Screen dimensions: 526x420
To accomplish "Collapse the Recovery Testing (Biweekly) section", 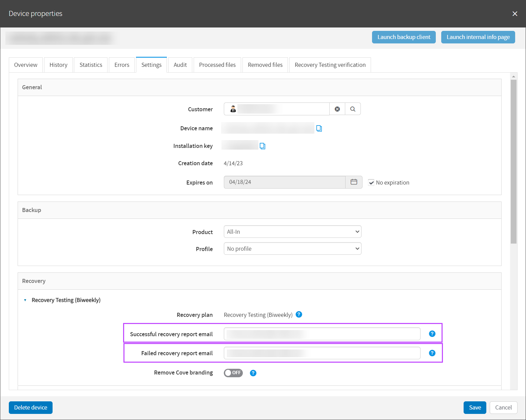I will point(25,300).
